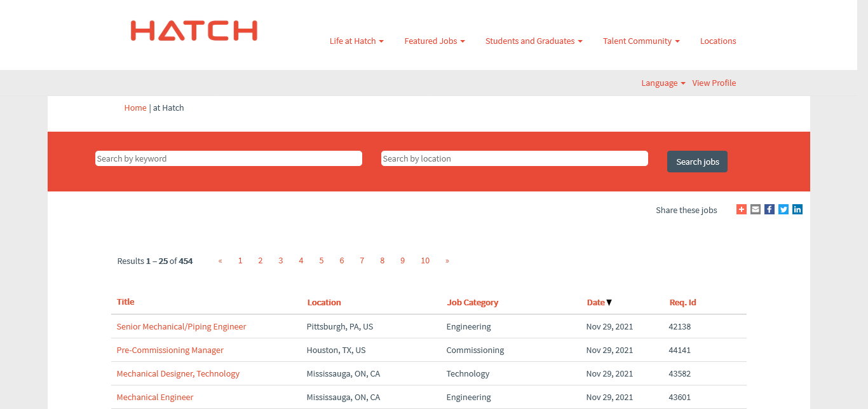Click the Hatch logo
868x409 pixels.
pos(194,31)
